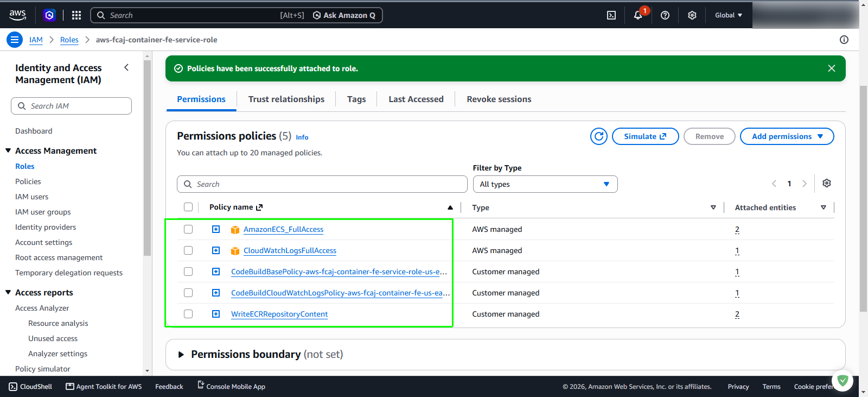Image resolution: width=868 pixels, height=397 pixels.
Task: Switch to the Tags tab
Action: pos(356,99)
